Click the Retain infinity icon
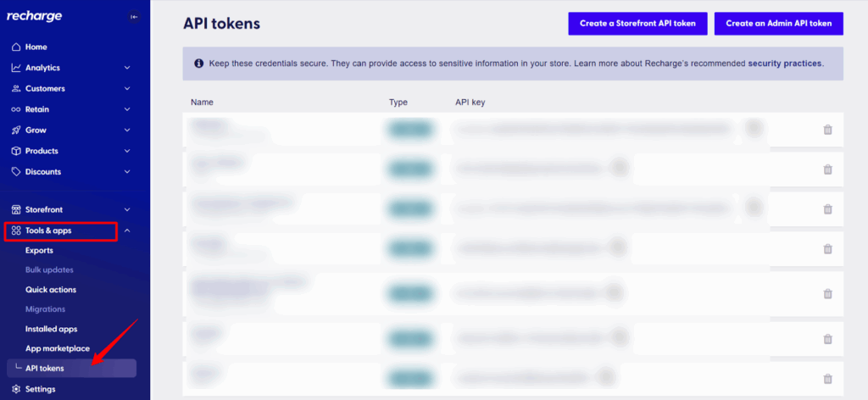The image size is (868, 400). [16, 109]
